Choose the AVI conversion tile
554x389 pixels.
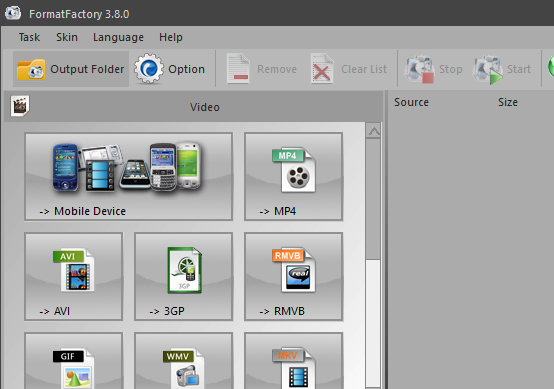[x=74, y=277]
